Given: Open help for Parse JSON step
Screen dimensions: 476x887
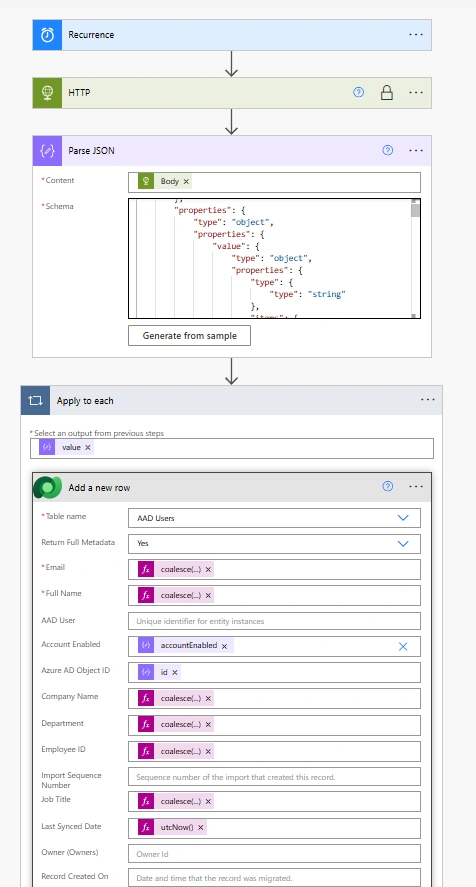Looking at the screenshot, I should (388, 150).
